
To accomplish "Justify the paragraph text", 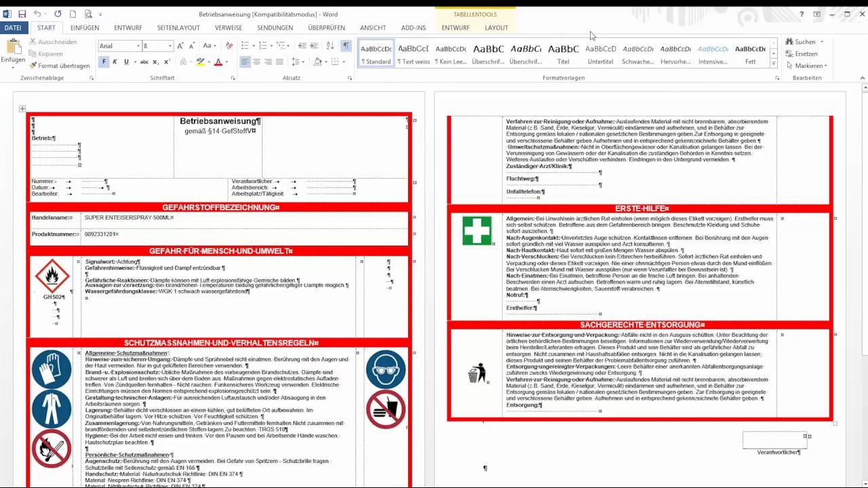I will click(x=279, y=62).
